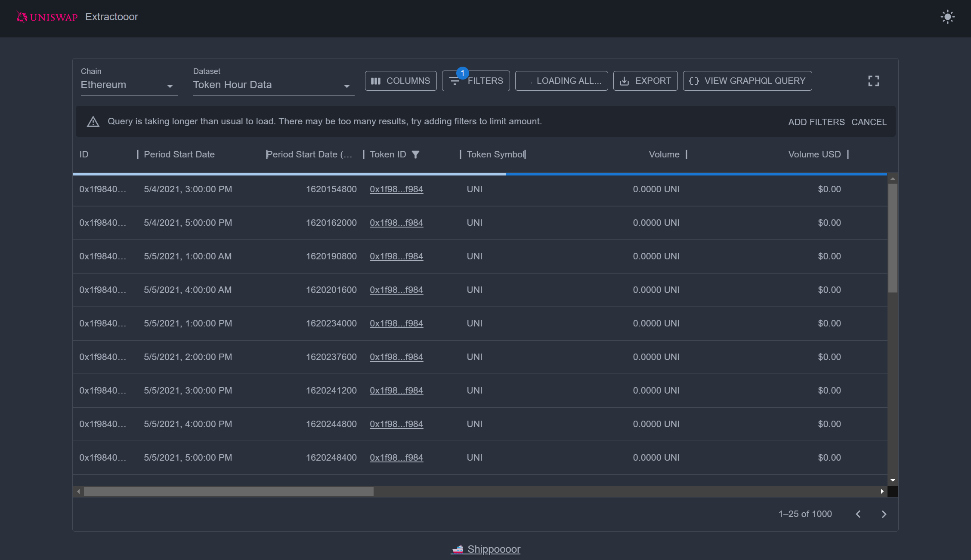This screenshot has width=971, height=560.
Task: Open token link in 5/5/2021 1:00 PM row
Action: pos(396,323)
